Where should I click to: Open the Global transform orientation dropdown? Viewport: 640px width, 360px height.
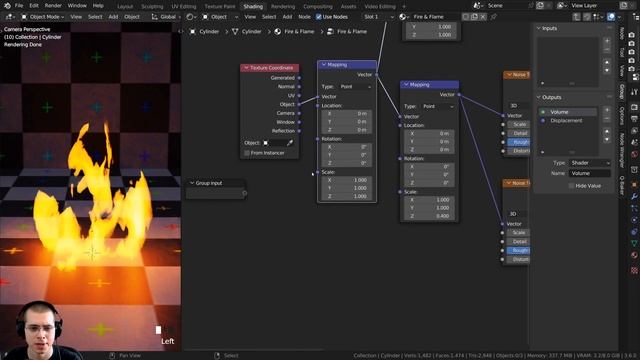pos(166,17)
